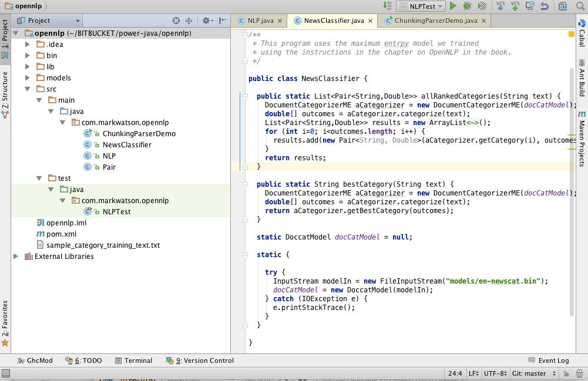Select pom.xml in the project tree

(63, 233)
